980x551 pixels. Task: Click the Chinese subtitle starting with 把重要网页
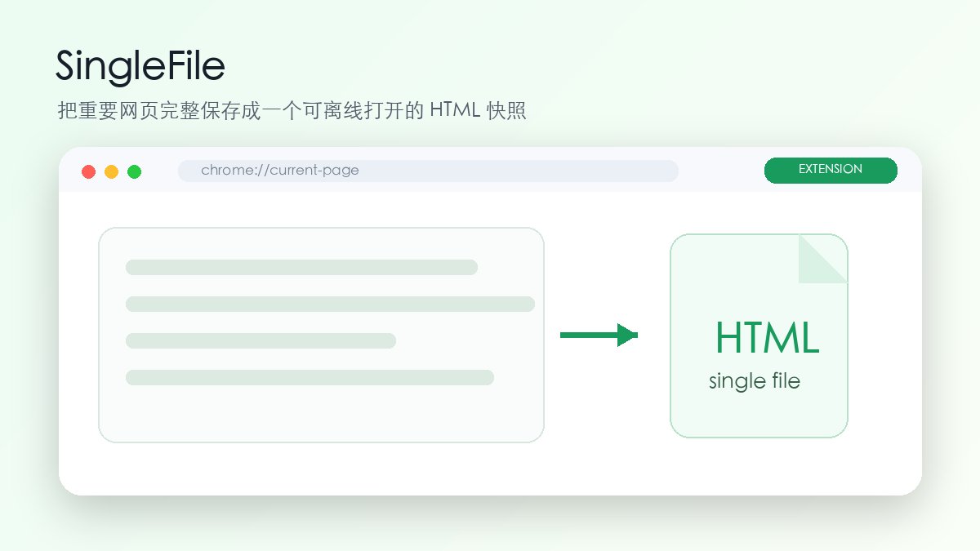[292, 111]
